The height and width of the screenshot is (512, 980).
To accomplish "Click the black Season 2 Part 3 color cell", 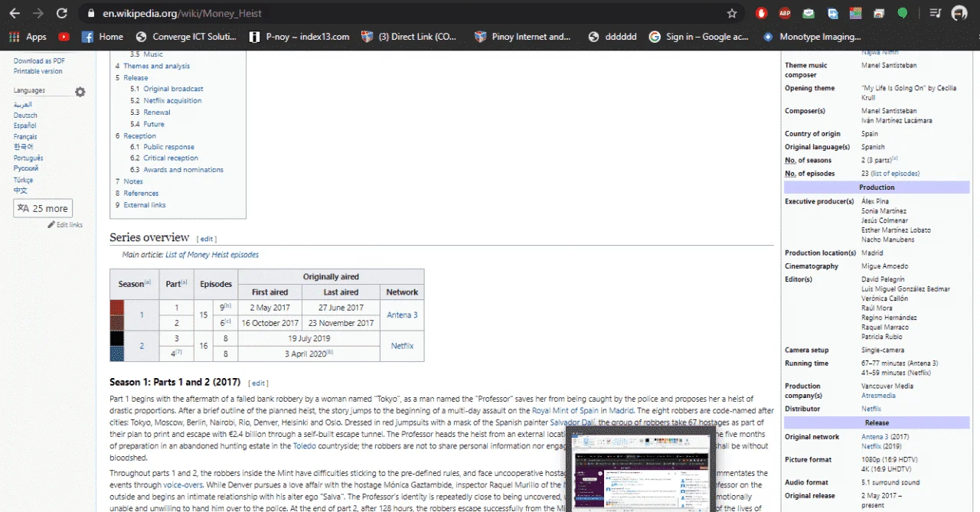I will tap(116, 338).
